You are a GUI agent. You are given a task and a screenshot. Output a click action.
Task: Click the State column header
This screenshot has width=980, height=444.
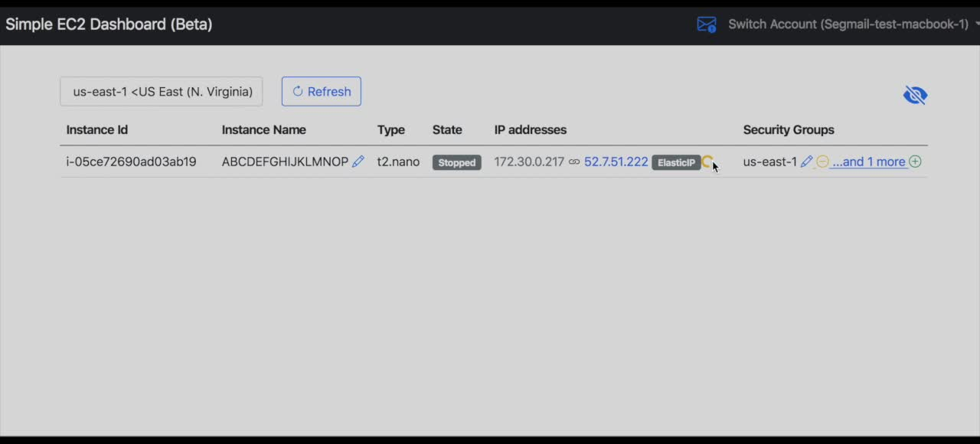[x=447, y=130]
